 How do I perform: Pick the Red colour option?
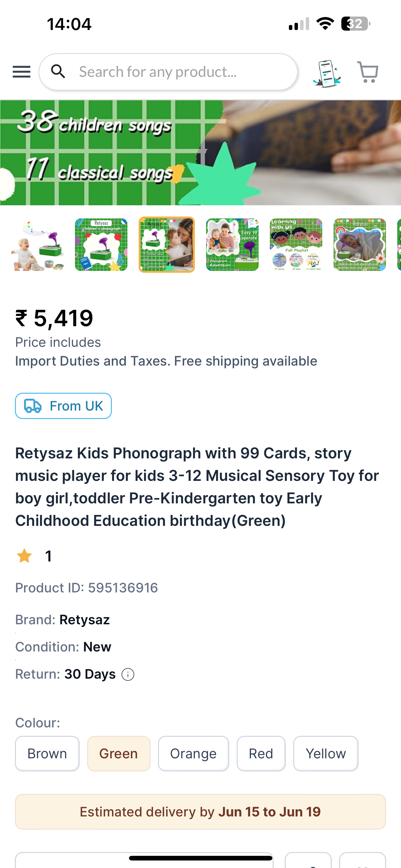pos(261,753)
